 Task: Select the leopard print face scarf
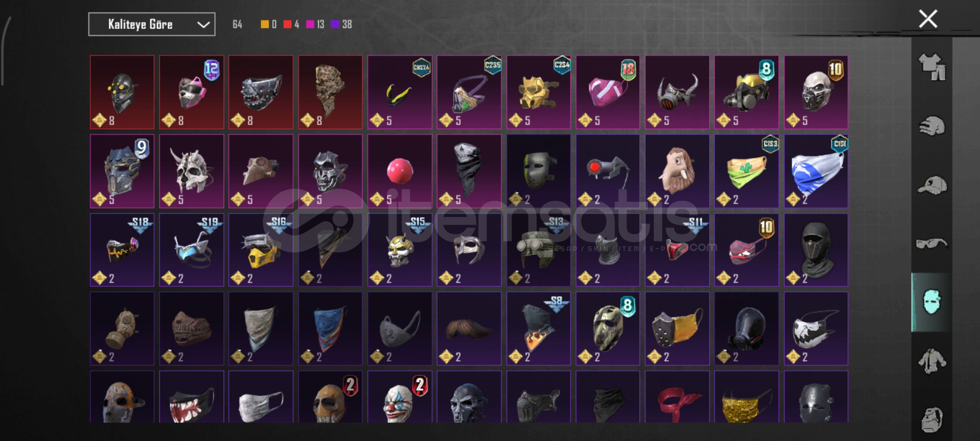click(x=330, y=92)
